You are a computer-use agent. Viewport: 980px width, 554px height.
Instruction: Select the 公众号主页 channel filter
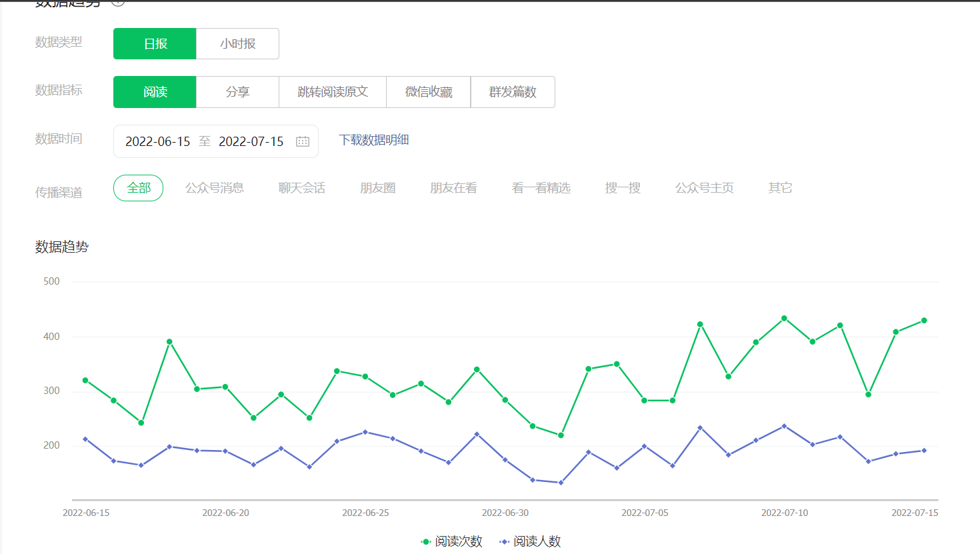tap(705, 188)
